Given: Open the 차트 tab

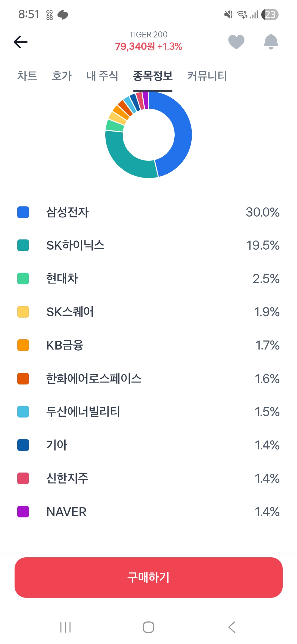Looking at the screenshot, I should coord(27,76).
